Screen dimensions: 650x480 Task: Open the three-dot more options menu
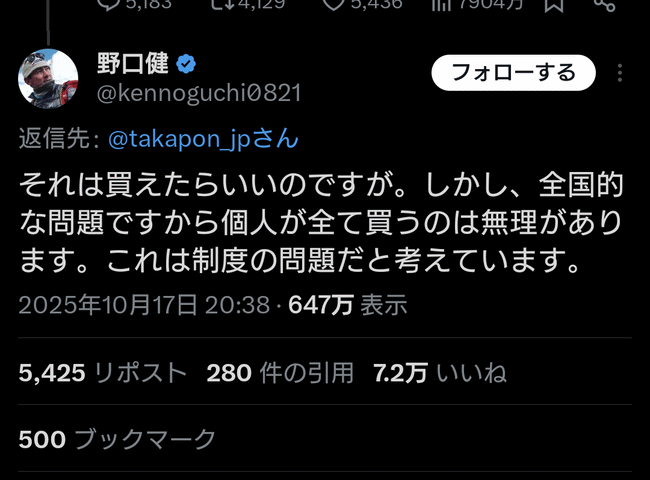(x=619, y=73)
